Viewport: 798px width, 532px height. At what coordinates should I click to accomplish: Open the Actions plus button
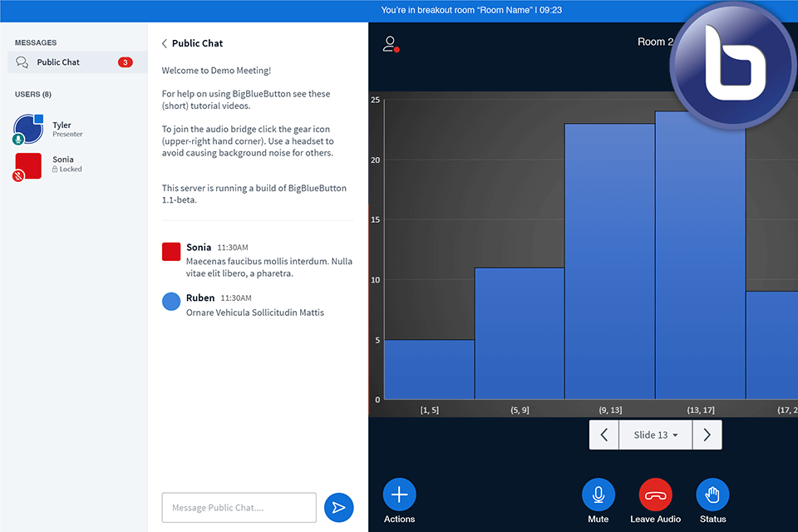point(399,494)
